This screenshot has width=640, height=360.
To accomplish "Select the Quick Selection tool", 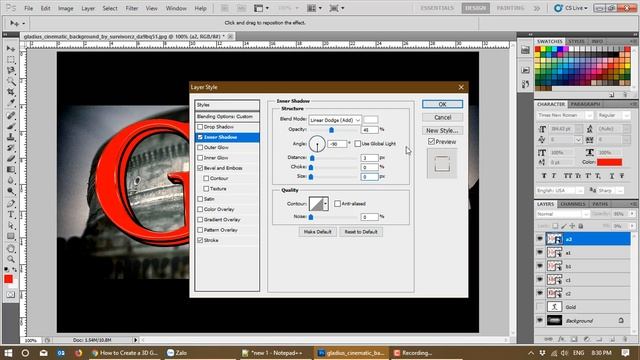I will 11,81.
